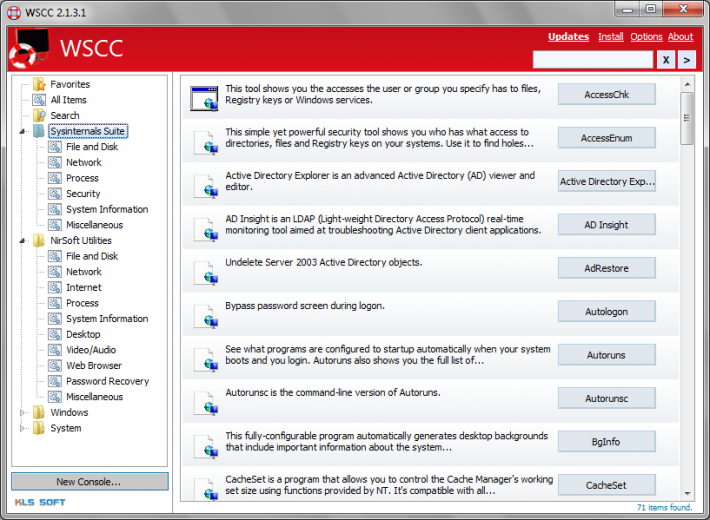Select NirSoft Miscellaneous category
The width and height of the screenshot is (710, 520).
(x=95, y=397)
